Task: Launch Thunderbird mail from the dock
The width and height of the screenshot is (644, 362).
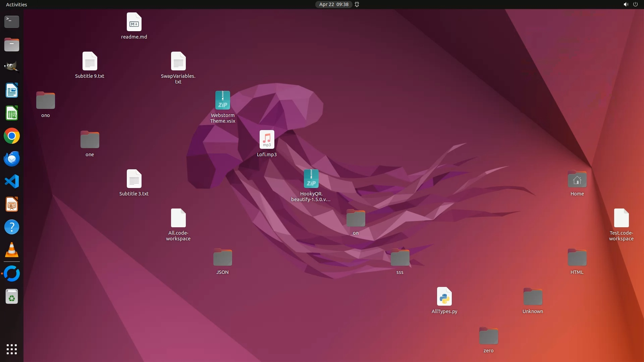Action: pos(12,159)
